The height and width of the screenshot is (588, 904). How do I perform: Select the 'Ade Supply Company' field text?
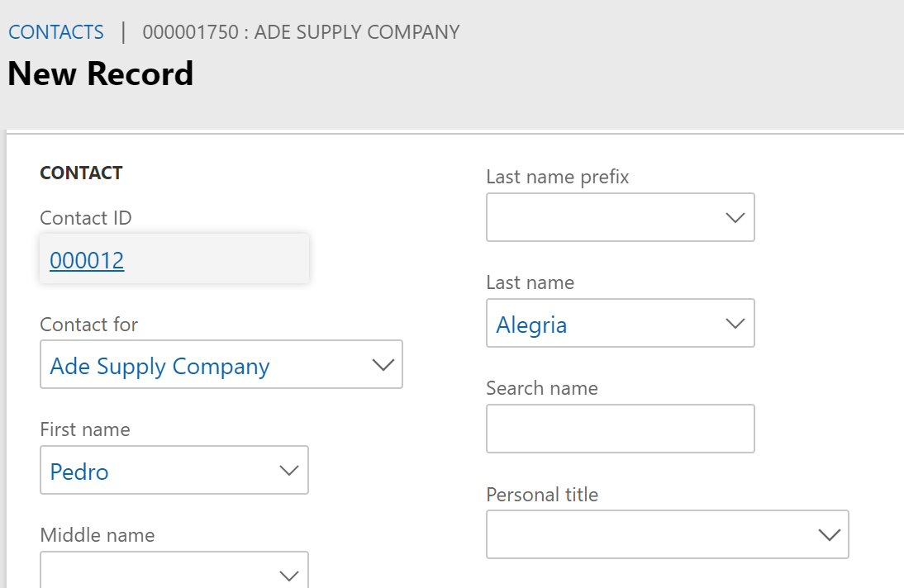coord(159,367)
